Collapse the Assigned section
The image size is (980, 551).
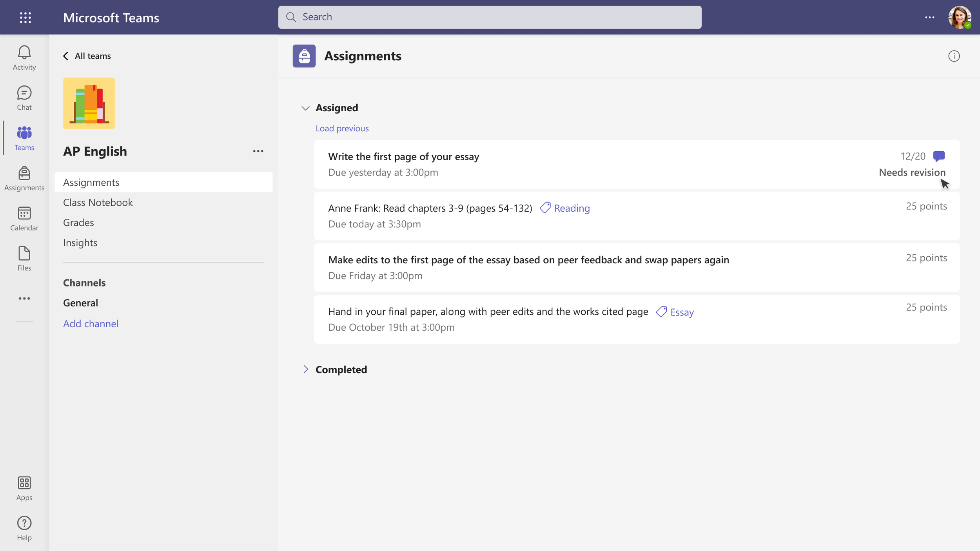305,108
